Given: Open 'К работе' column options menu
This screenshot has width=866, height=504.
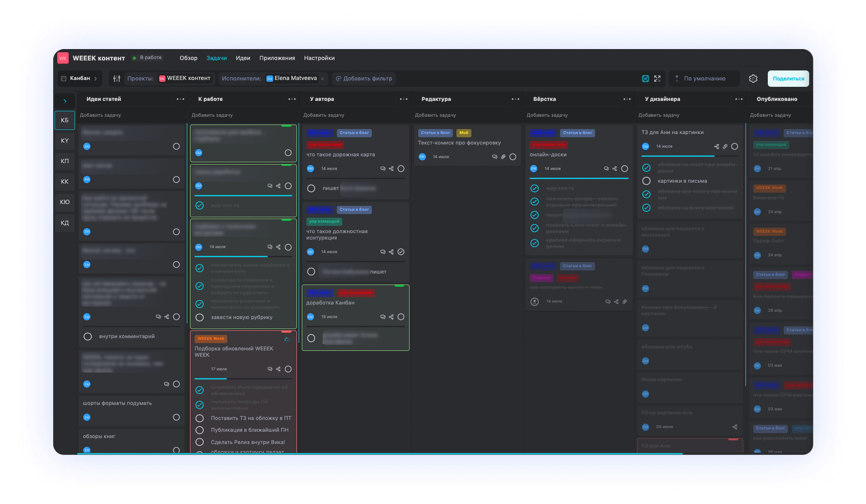Looking at the screenshot, I should (x=292, y=99).
